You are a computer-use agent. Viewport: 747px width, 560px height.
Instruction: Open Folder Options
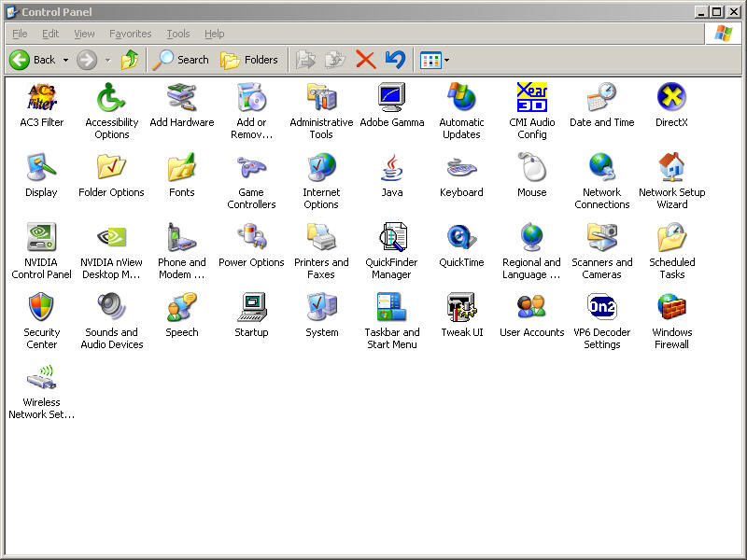coord(111,175)
